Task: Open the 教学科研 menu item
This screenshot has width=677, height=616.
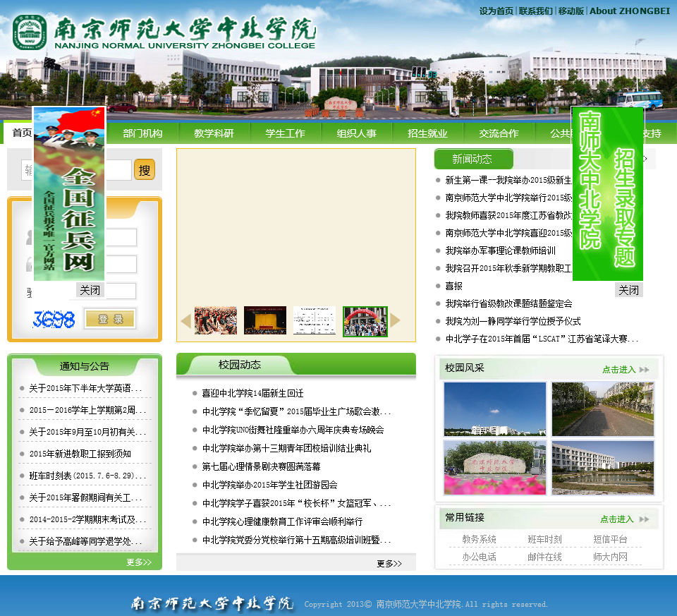Action: tap(214, 133)
